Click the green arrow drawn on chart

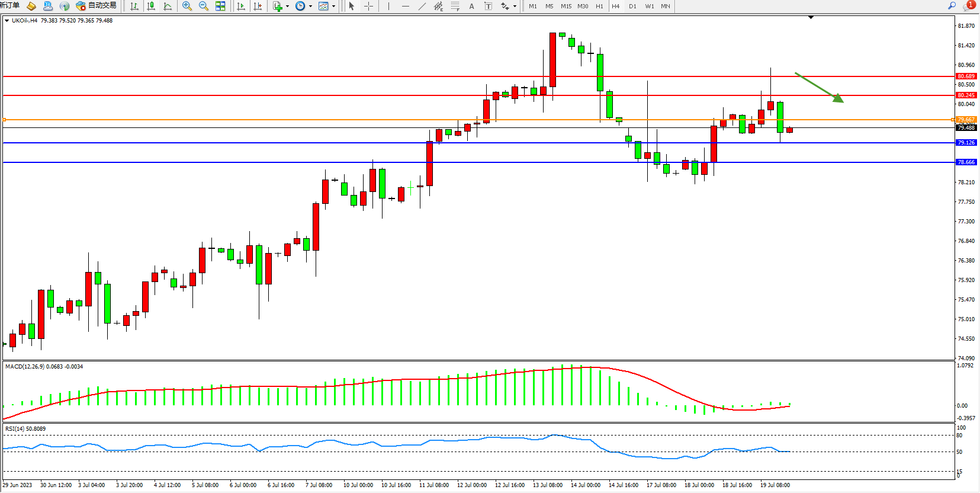coord(819,87)
